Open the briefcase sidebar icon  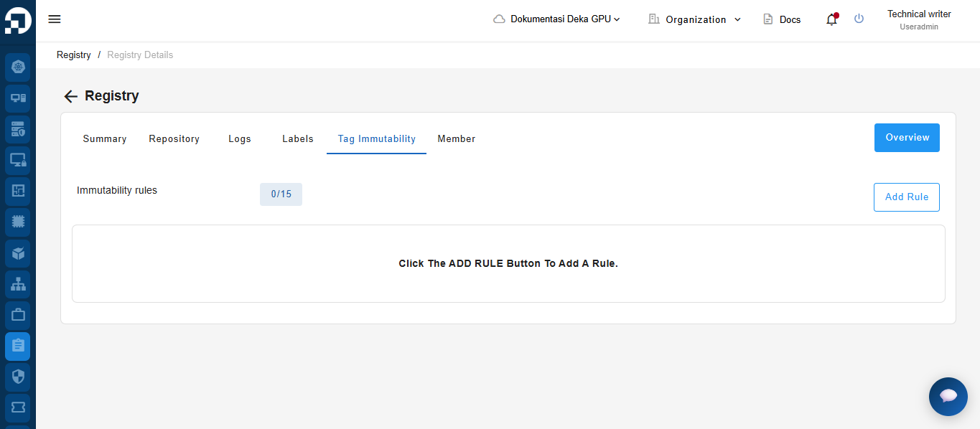click(18, 315)
